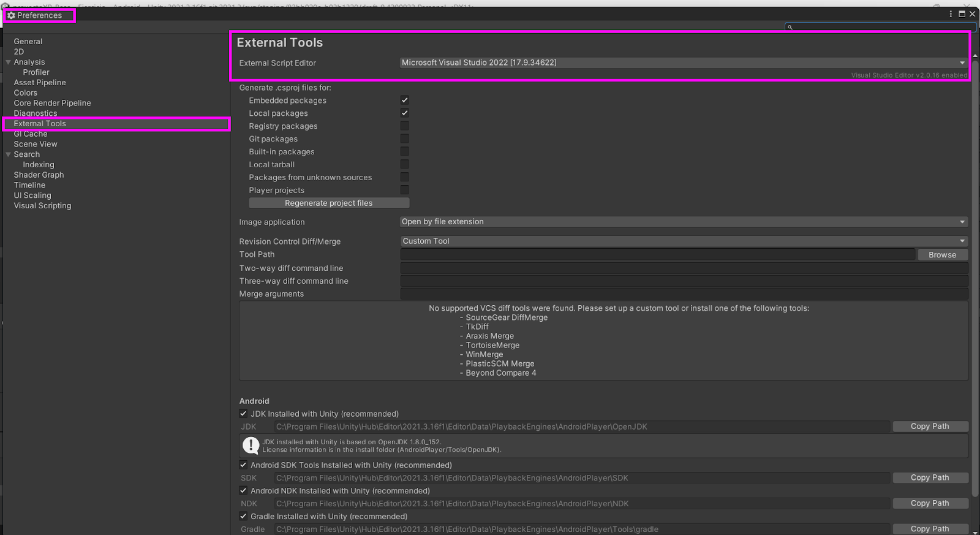
Task: Uncheck the Embedded packages checkbox
Action: pos(404,100)
